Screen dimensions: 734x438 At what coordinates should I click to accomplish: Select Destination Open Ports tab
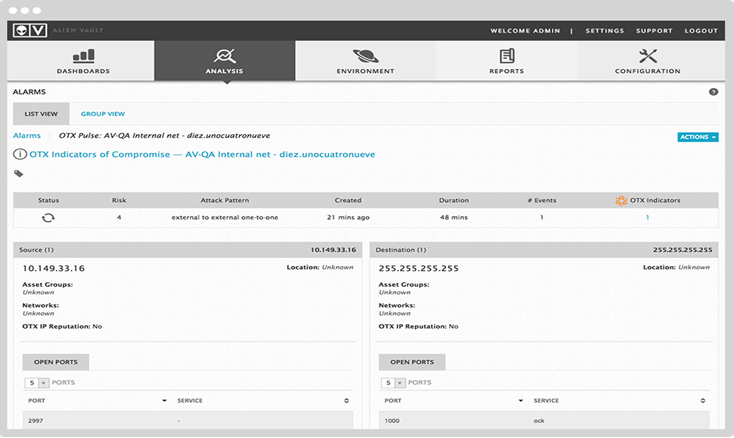tap(412, 362)
